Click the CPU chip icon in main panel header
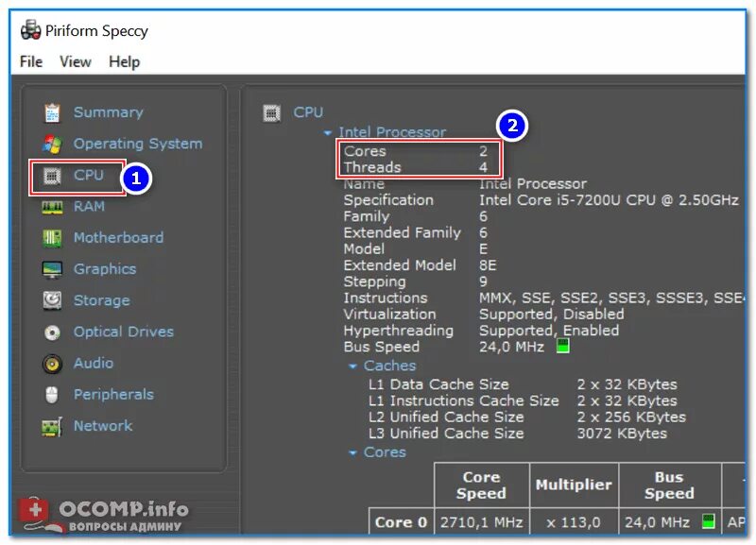The height and width of the screenshot is (545, 756). point(271,113)
